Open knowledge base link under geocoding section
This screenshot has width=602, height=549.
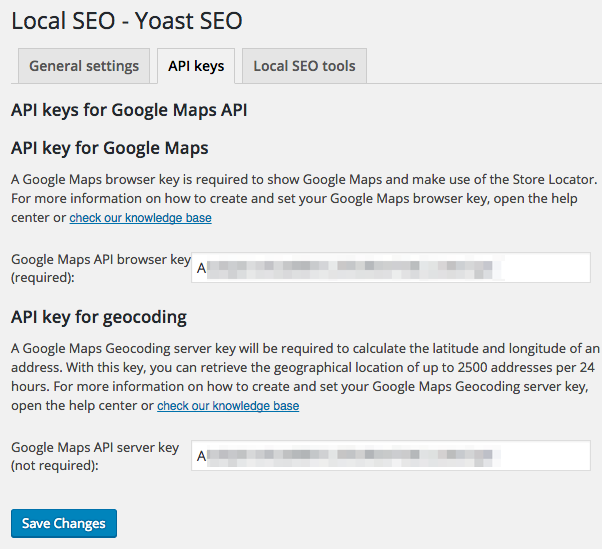pyautogui.click(x=228, y=406)
